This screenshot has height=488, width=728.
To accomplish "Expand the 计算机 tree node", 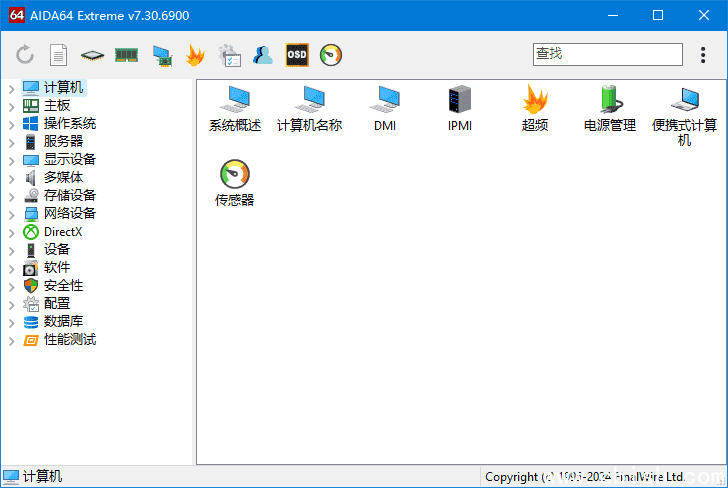I will [x=12, y=88].
